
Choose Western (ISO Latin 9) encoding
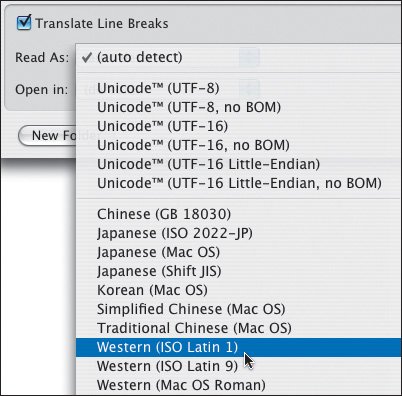tap(238, 366)
